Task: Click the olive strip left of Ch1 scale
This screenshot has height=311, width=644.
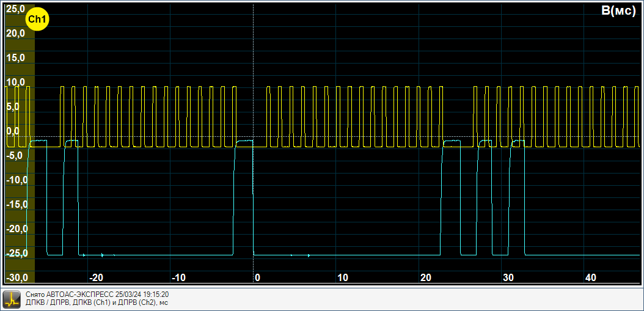Action: (31, 183)
